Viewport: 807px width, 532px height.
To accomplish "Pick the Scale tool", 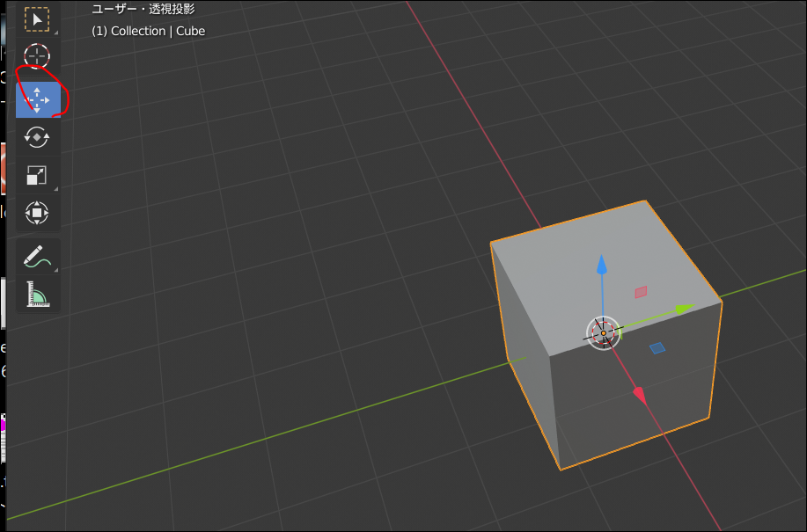I will (x=38, y=175).
